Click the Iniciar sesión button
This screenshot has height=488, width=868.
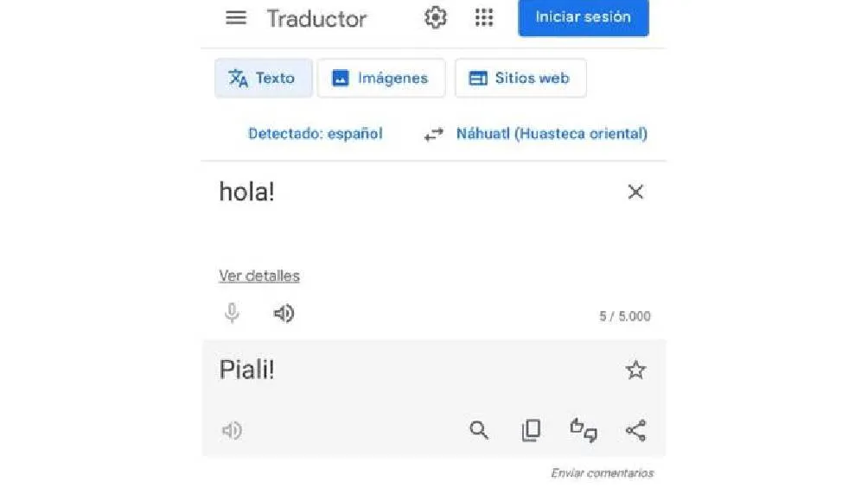click(583, 17)
